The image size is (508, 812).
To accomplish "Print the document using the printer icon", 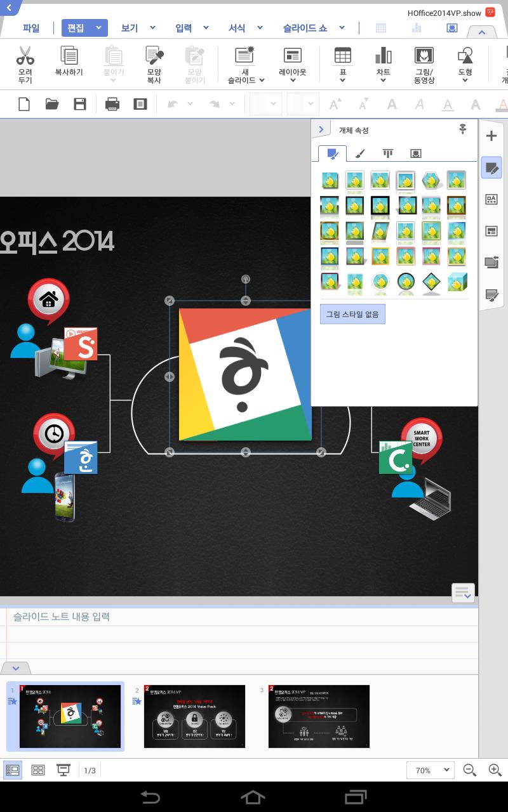I will click(113, 104).
